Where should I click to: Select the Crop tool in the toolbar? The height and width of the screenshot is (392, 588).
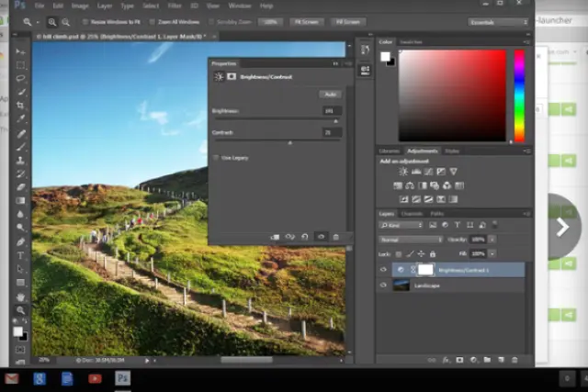pos(20,106)
